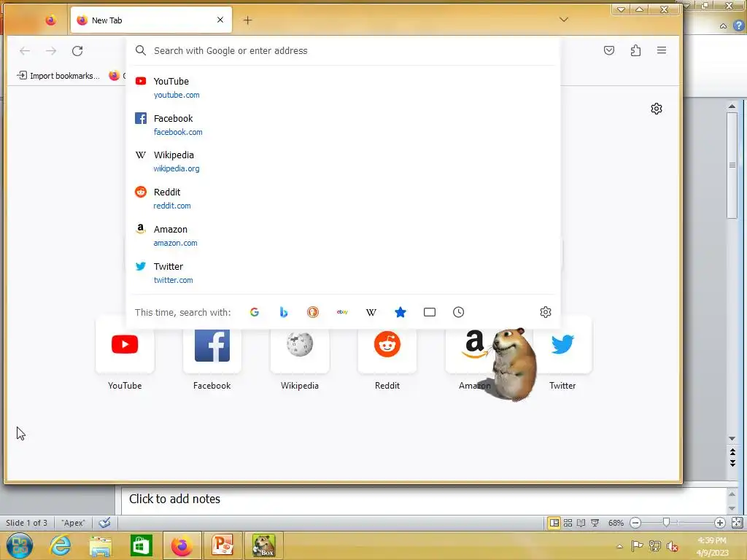The height and width of the screenshot is (560, 747).
Task: Open the Firefox hamburger application menu
Action: point(662,50)
